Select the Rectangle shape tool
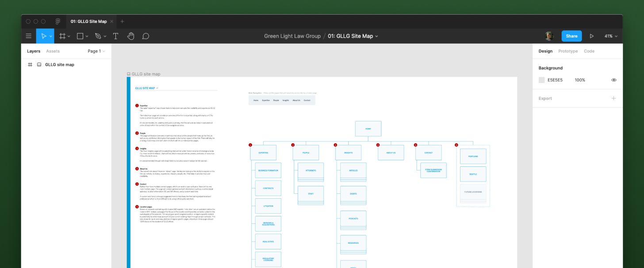This screenshot has width=644, height=268. [x=80, y=36]
